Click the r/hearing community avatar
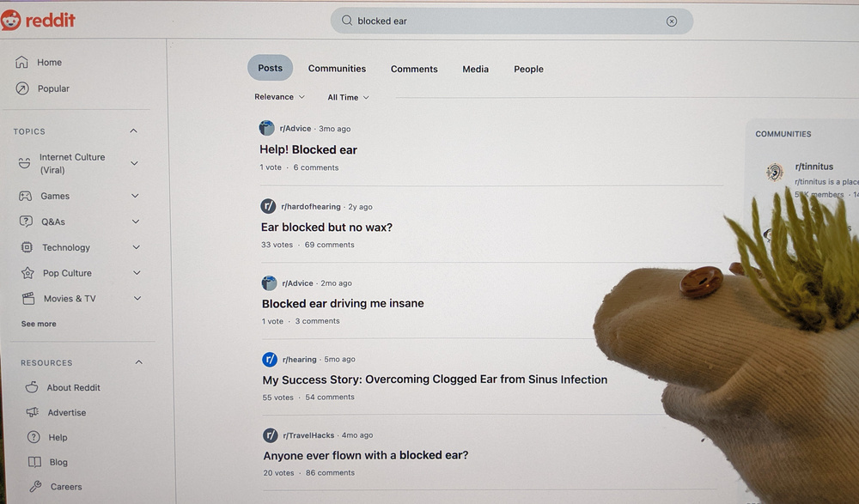The height and width of the screenshot is (504, 859). [270, 359]
